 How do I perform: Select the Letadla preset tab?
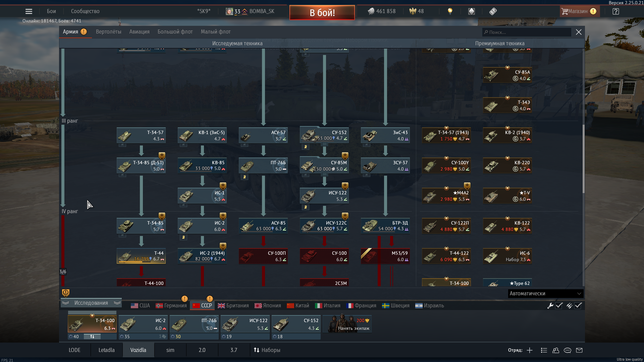click(x=106, y=350)
